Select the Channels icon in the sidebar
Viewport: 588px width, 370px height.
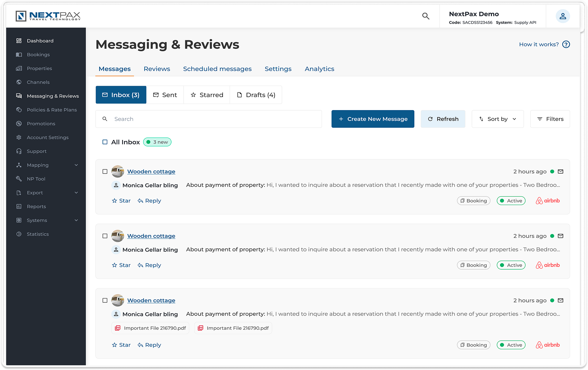coord(19,82)
